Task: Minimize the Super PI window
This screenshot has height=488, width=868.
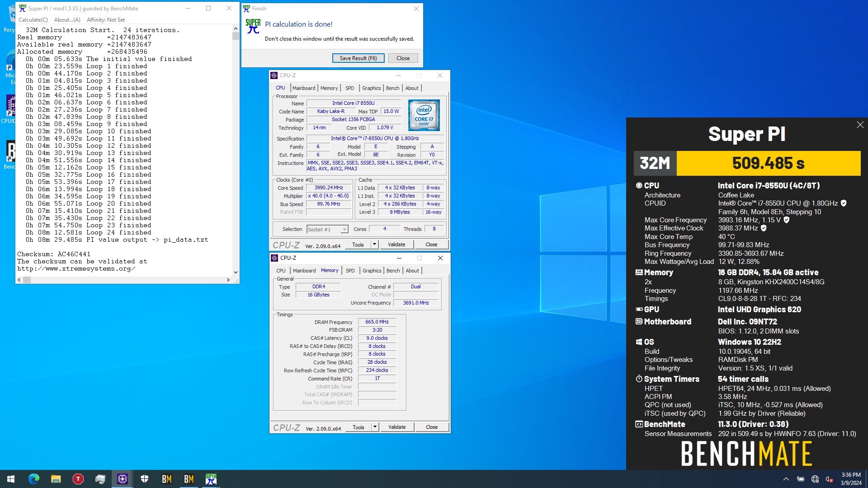Action: point(188,8)
